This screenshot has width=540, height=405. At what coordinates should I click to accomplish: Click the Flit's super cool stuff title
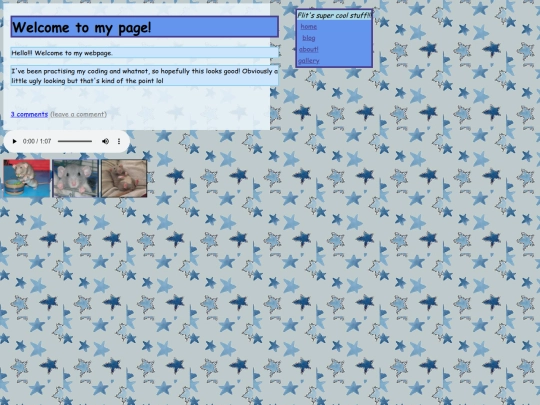click(x=334, y=15)
